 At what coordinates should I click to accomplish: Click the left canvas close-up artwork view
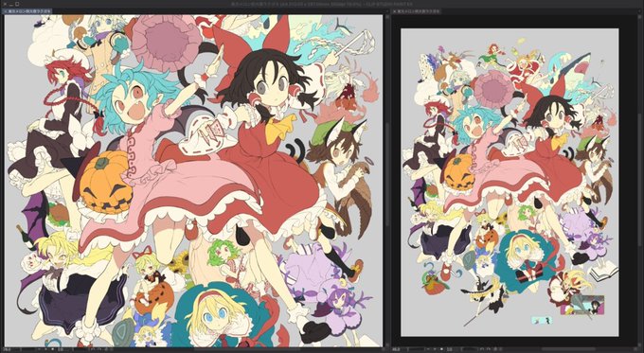[193, 181]
